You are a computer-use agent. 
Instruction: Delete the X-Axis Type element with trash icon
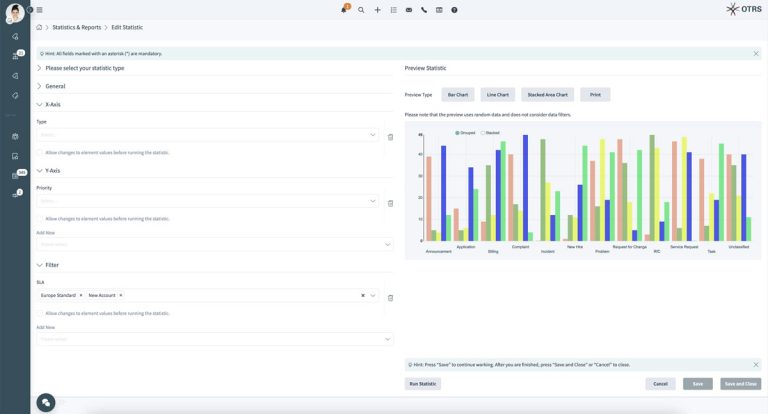click(390, 136)
